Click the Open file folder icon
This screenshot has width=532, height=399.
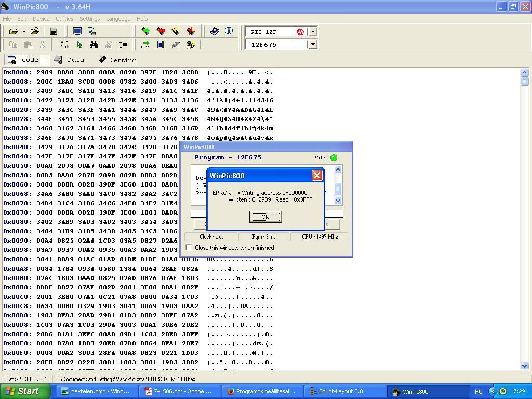click(x=14, y=31)
